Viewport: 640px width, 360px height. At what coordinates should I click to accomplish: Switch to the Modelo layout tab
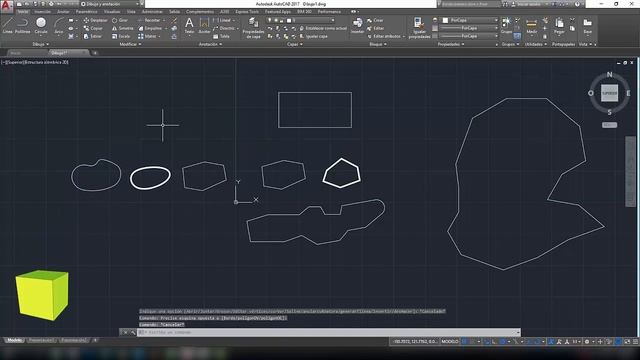(x=14, y=340)
